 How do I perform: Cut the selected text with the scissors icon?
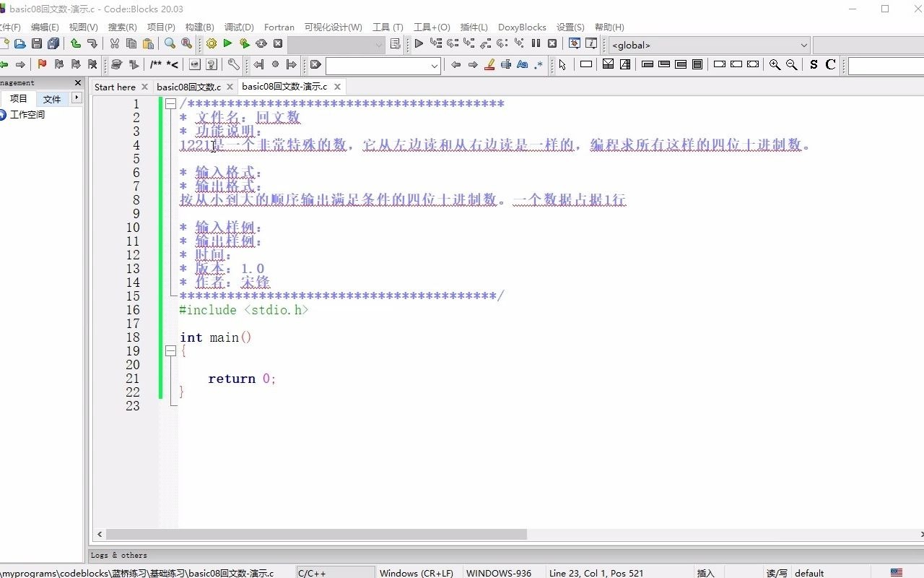114,43
